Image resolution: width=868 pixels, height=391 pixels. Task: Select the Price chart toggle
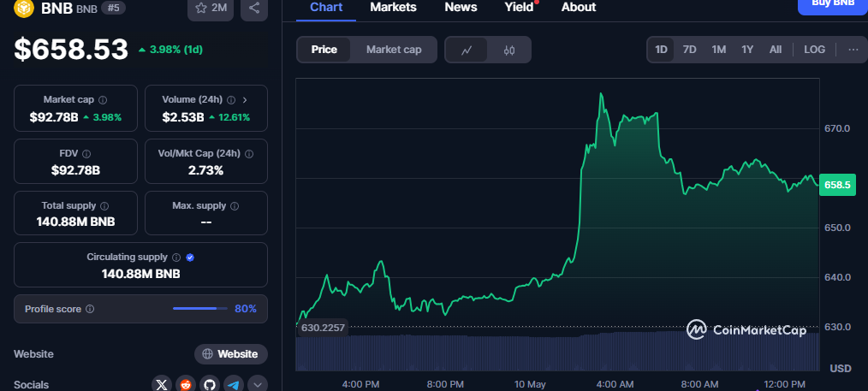point(324,50)
